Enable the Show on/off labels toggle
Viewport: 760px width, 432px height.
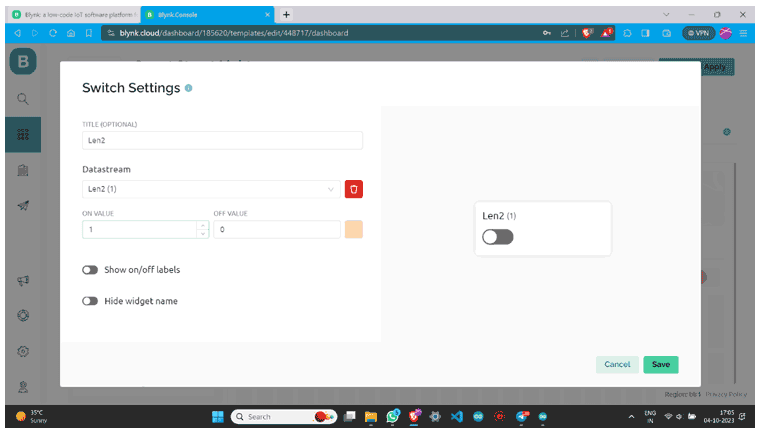(x=91, y=270)
